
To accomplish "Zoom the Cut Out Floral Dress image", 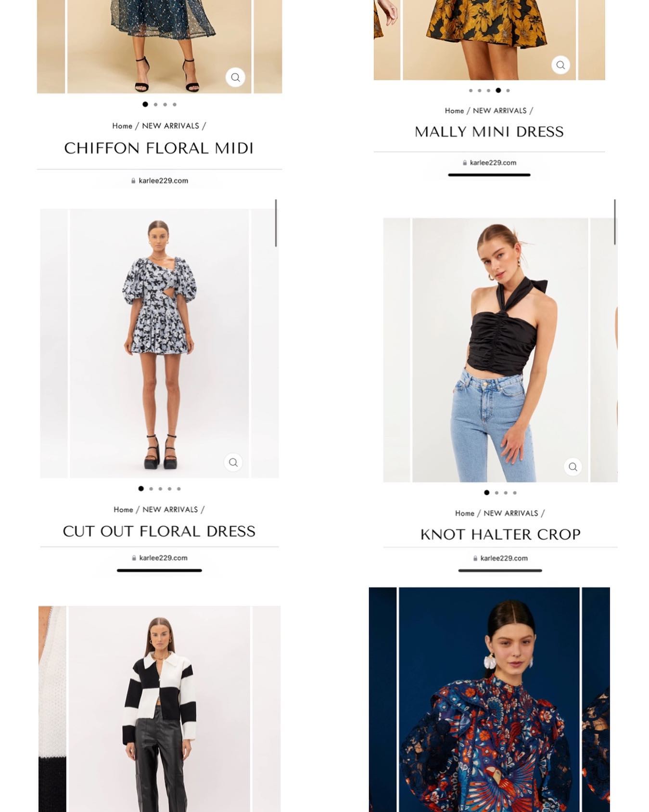I will (x=233, y=462).
